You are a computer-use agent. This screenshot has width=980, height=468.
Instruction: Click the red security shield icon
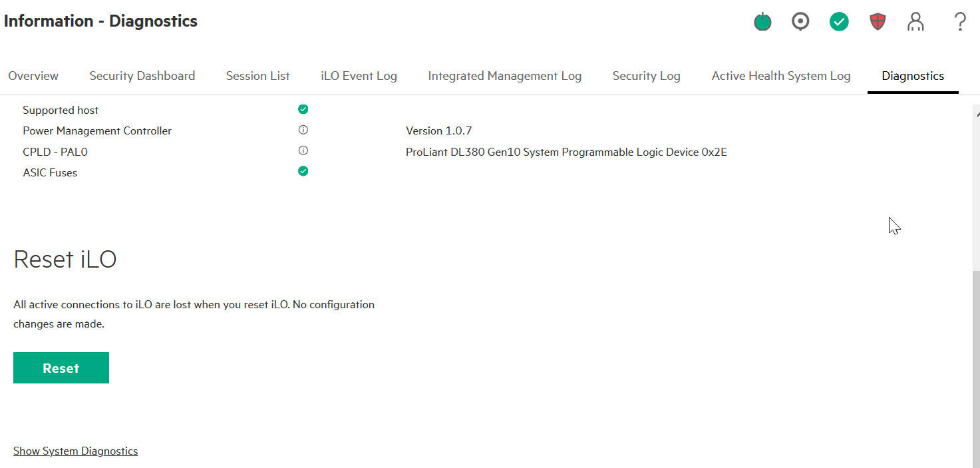878,22
